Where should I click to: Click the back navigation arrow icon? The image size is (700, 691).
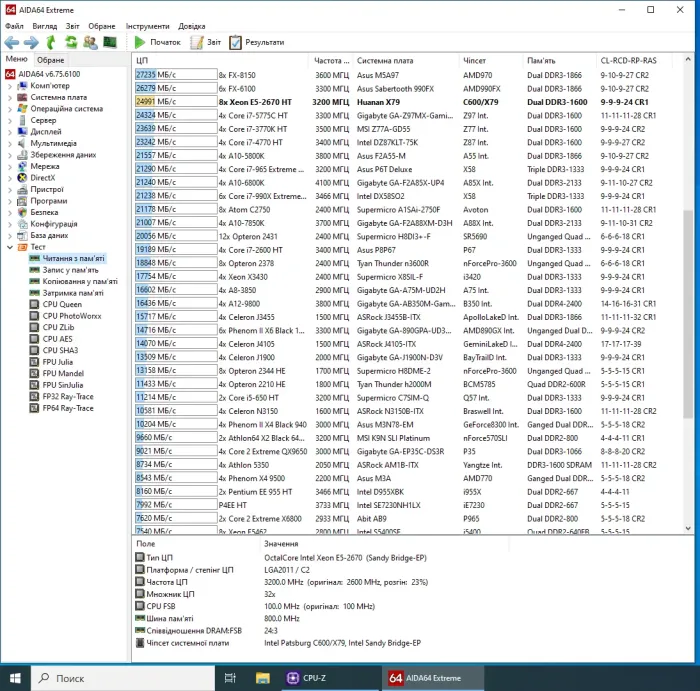pyautogui.click(x=11, y=43)
